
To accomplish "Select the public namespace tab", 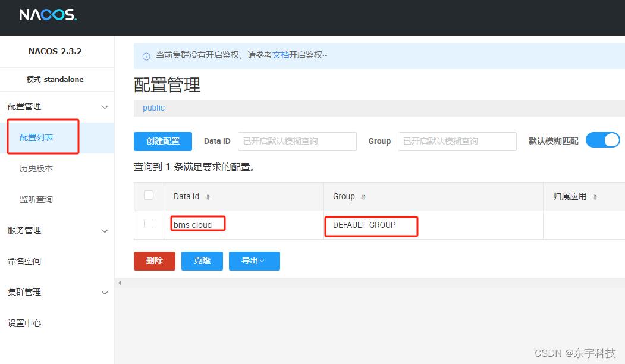I will (153, 108).
